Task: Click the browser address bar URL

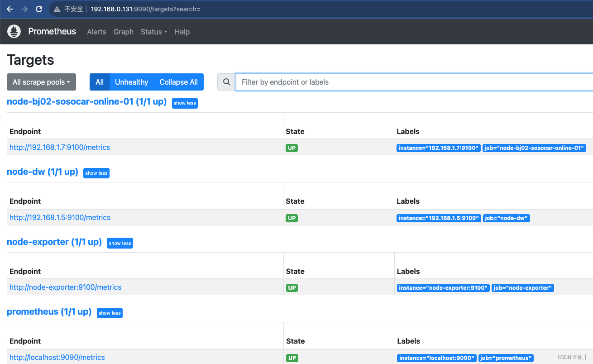Action: (145, 9)
